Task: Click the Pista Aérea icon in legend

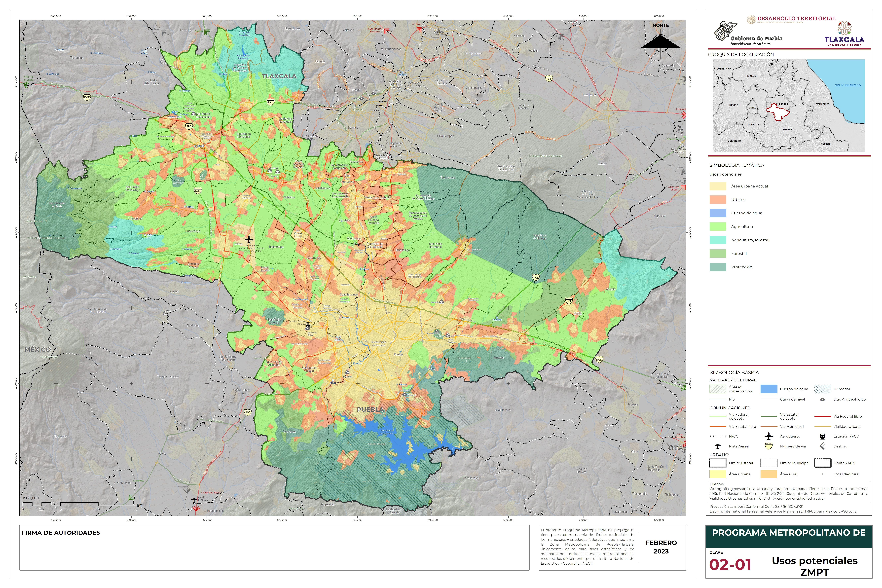Action: click(718, 446)
